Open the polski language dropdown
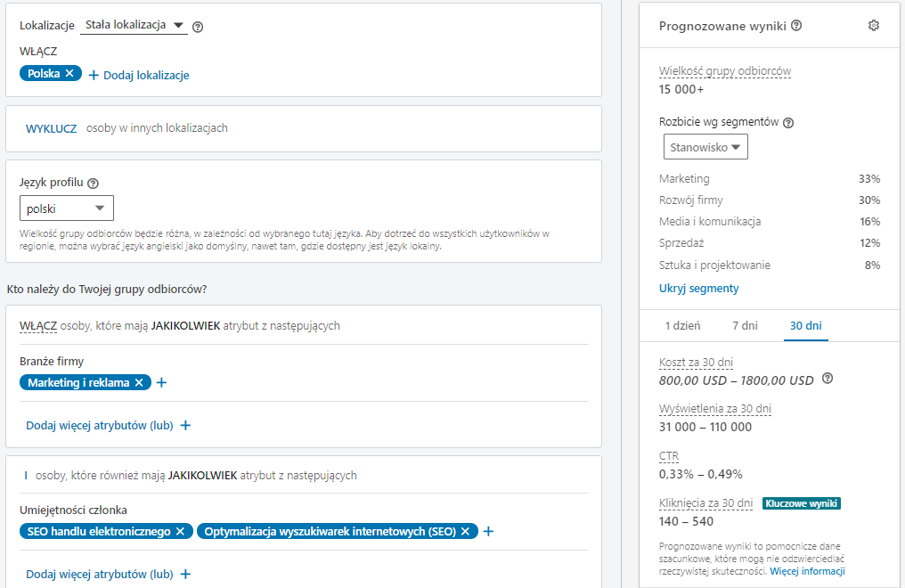The image size is (905, 588). point(67,208)
